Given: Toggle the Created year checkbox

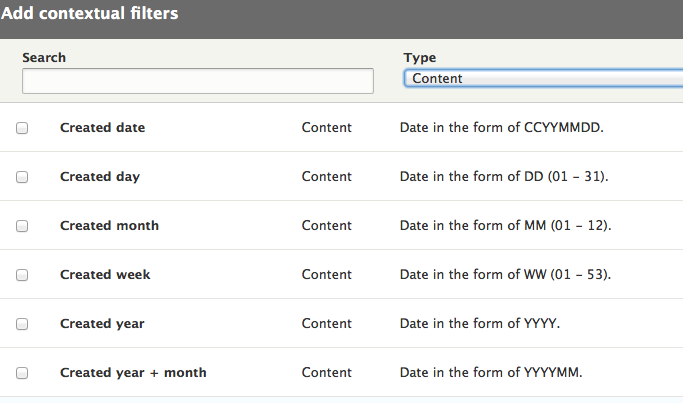Looking at the screenshot, I should [22, 324].
